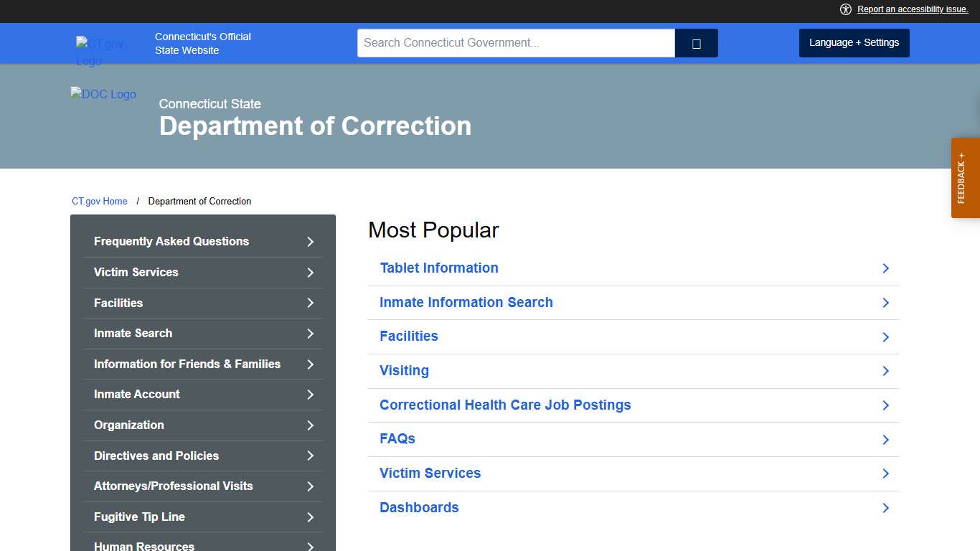The width and height of the screenshot is (980, 551).
Task: Open Correctional Health Care Job Postings
Action: tap(505, 405)
